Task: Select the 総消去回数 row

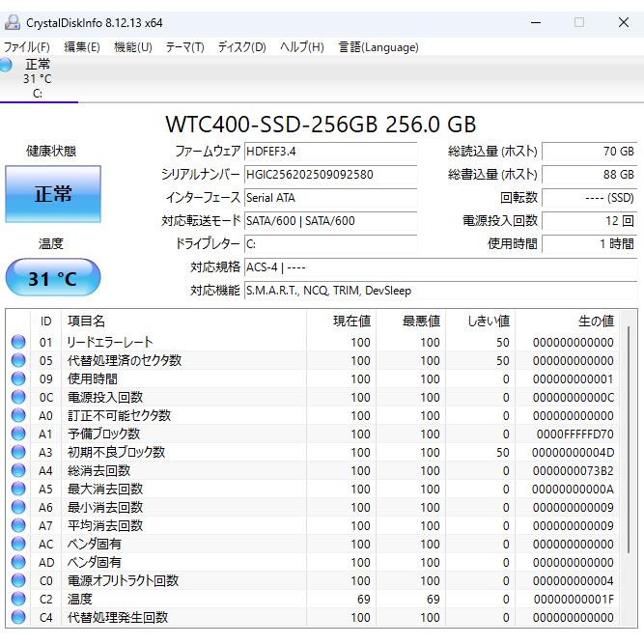Action: (x=313, y=470)
